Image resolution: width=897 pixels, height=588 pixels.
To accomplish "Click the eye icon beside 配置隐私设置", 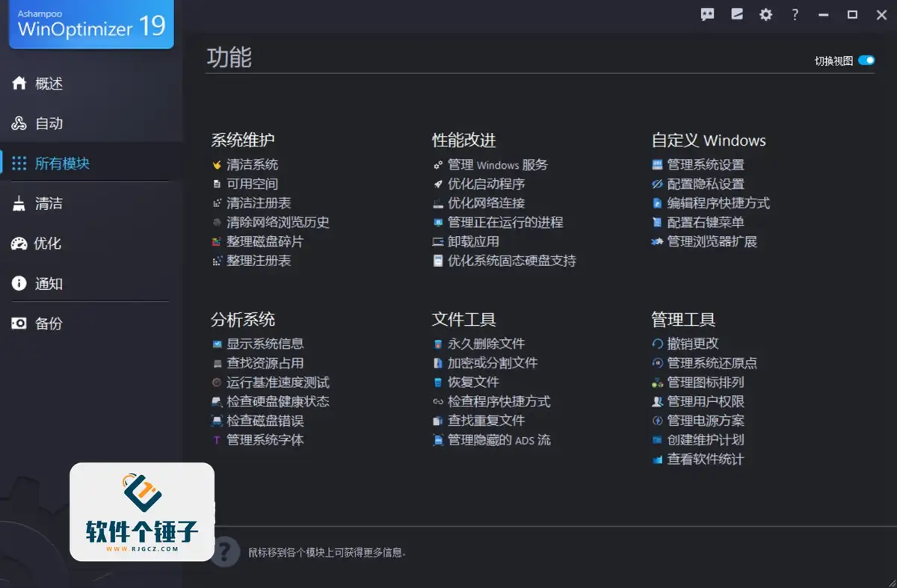I will [658, 184].
